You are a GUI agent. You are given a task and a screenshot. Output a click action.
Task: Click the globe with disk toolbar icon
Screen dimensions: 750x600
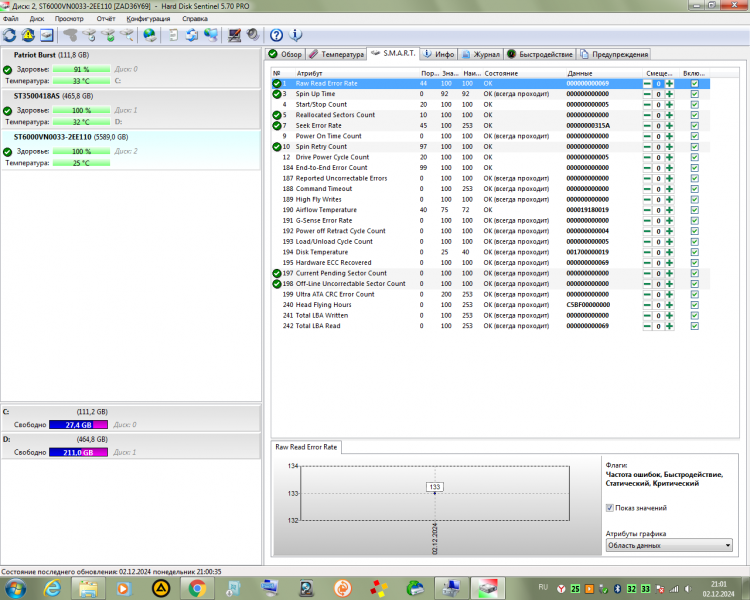click(150, 35)
